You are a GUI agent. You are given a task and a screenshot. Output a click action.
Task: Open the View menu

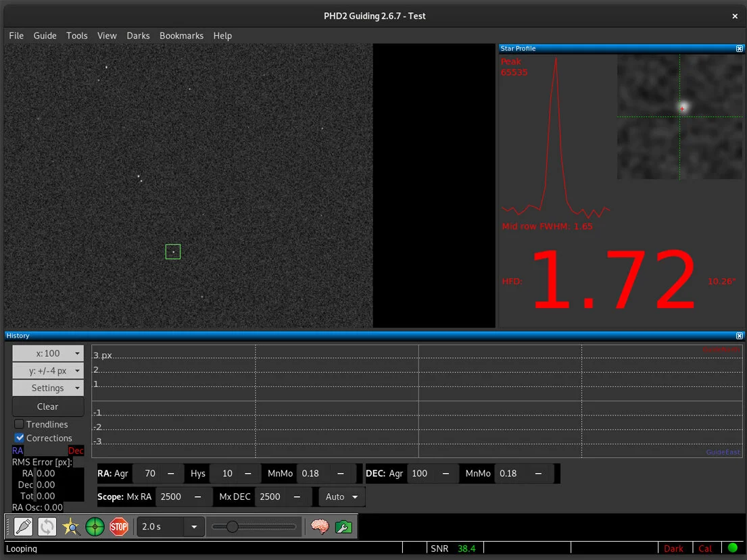107,36
